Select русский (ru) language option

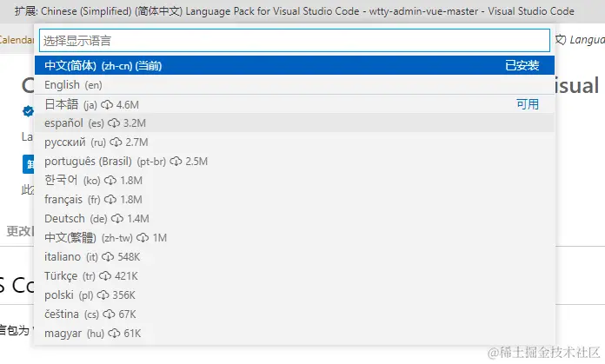click(x=295, y=142)
